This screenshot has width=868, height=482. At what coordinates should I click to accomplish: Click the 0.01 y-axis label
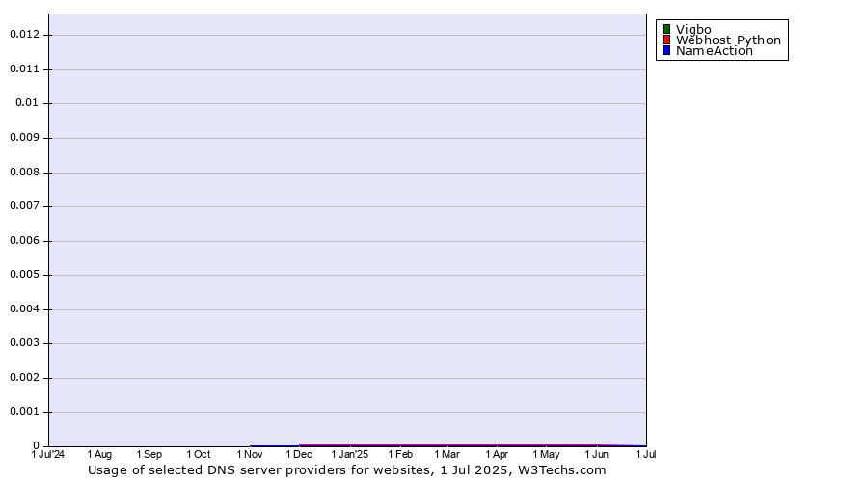[x=28, y=102]
